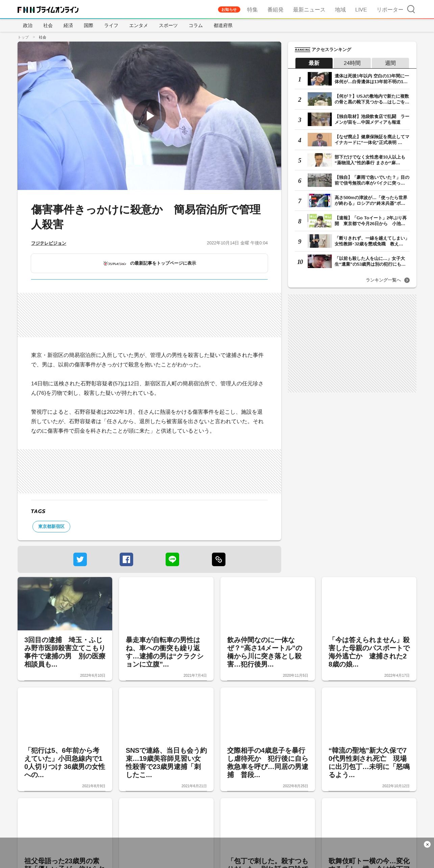Open 番組発 in top navigation
The image size is (434, 868).
click(x=275, y=10)
